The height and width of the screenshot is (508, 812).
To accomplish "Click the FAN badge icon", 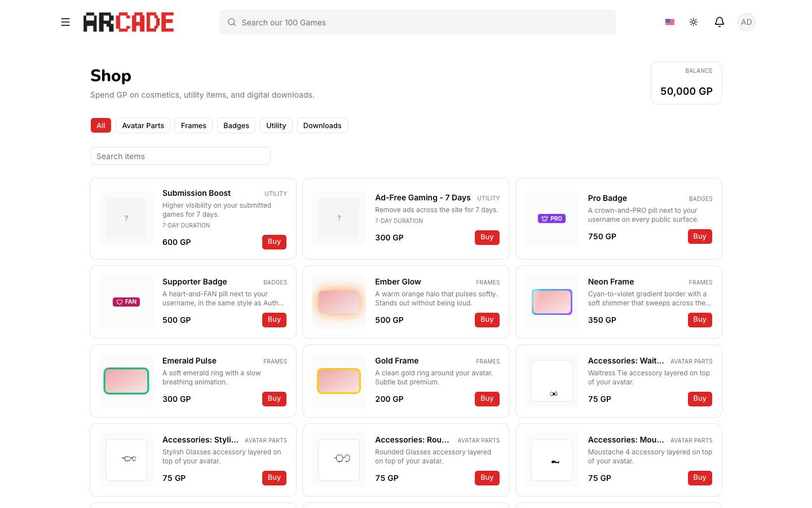I will tap(126, 302).
